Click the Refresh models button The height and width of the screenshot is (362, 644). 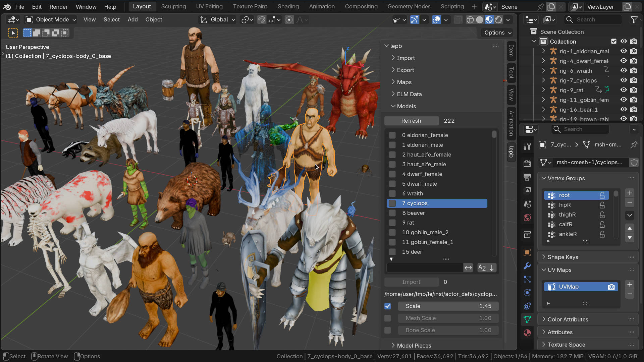click(411, 121)
